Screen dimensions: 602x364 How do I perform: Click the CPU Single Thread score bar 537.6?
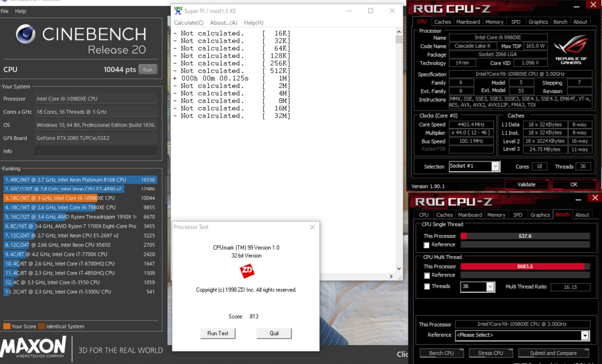point(525,236)
